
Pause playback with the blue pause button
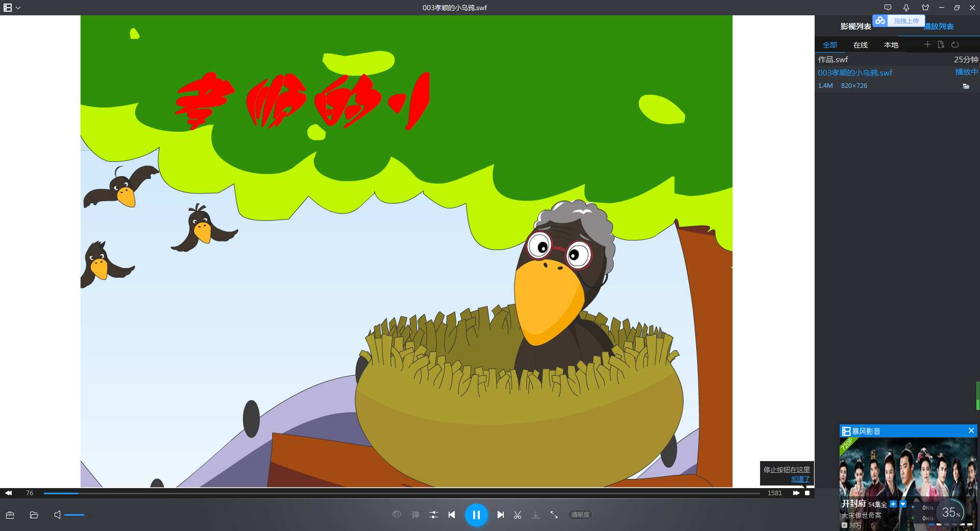point(476,515)
